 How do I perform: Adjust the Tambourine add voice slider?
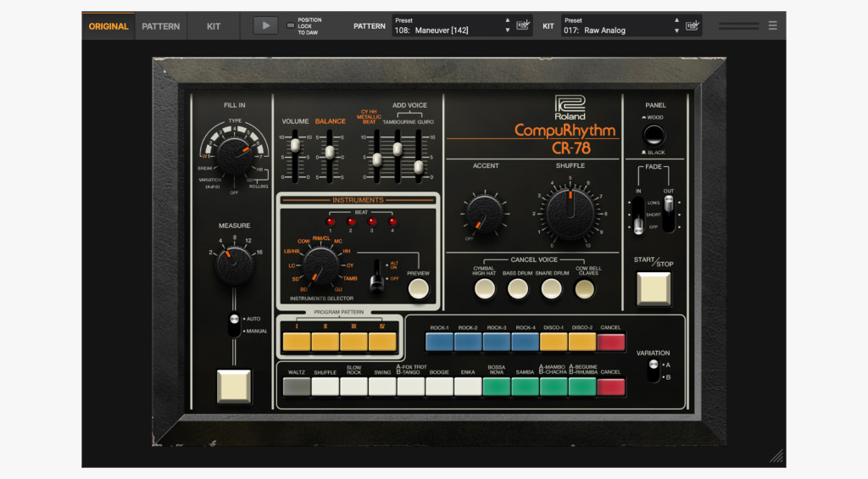pos(398,148)
